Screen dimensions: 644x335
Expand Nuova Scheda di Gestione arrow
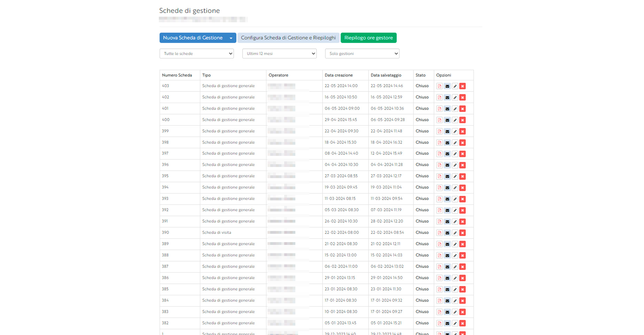231,38
